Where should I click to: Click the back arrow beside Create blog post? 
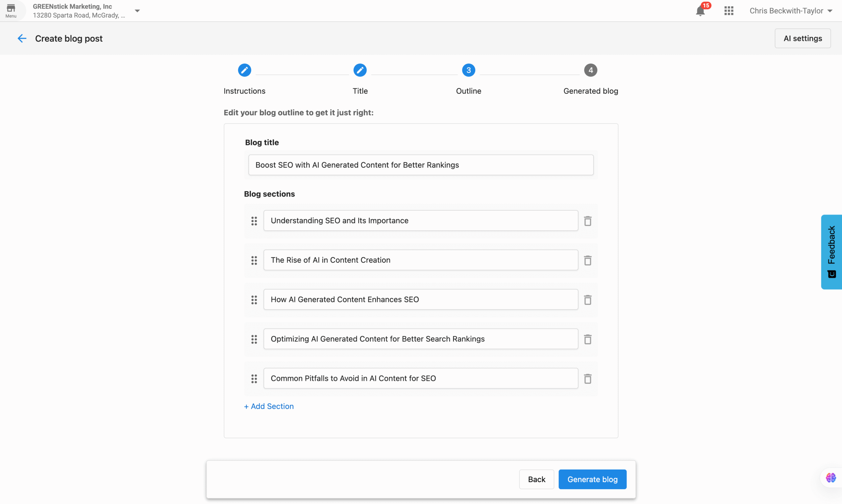pos(22,38)
